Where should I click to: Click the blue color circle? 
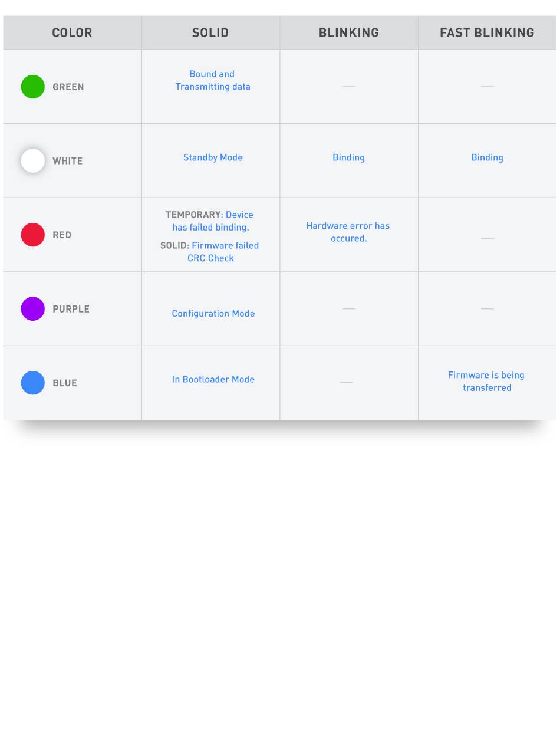[33, 383]
